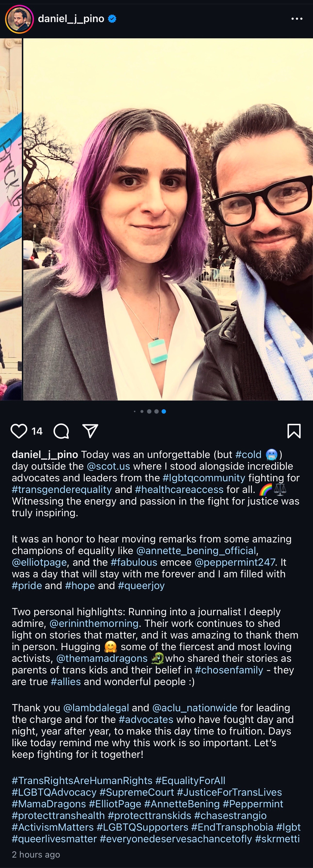Open the #transgenderequality hashtag
The height and width of the screenshot is (868, 313).
62,490
